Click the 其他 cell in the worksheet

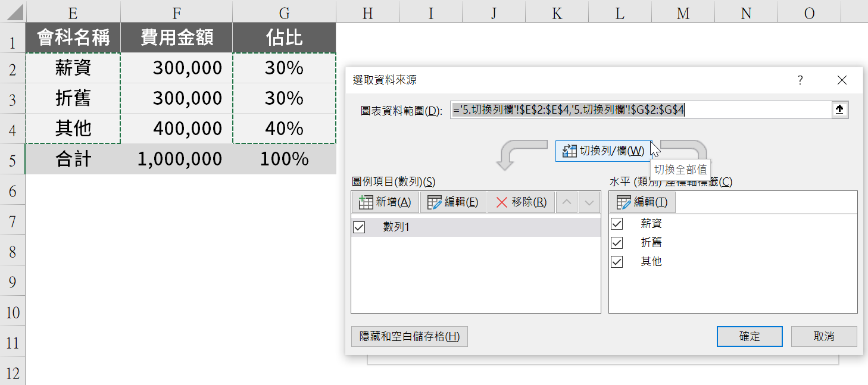point(73,129)
